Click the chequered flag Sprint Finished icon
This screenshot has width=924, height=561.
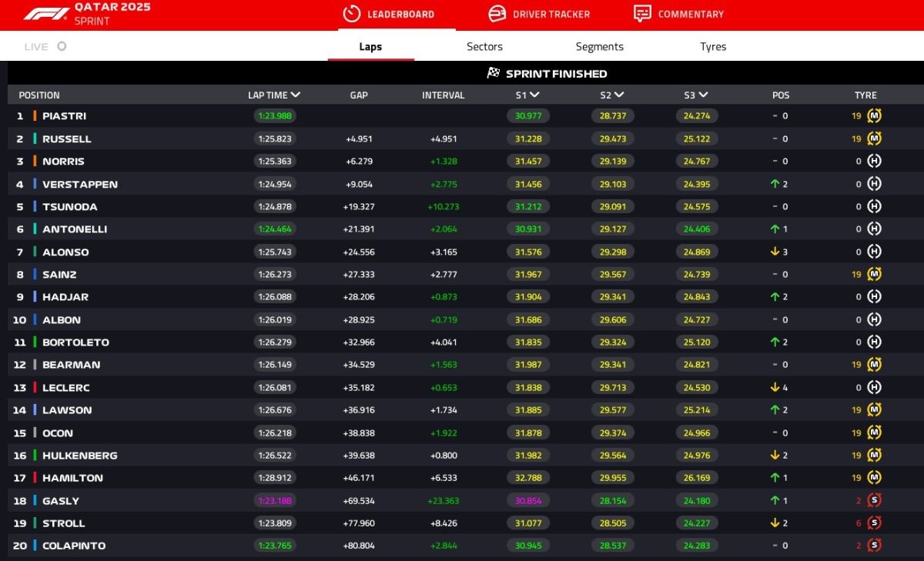[x=494, y=73]
